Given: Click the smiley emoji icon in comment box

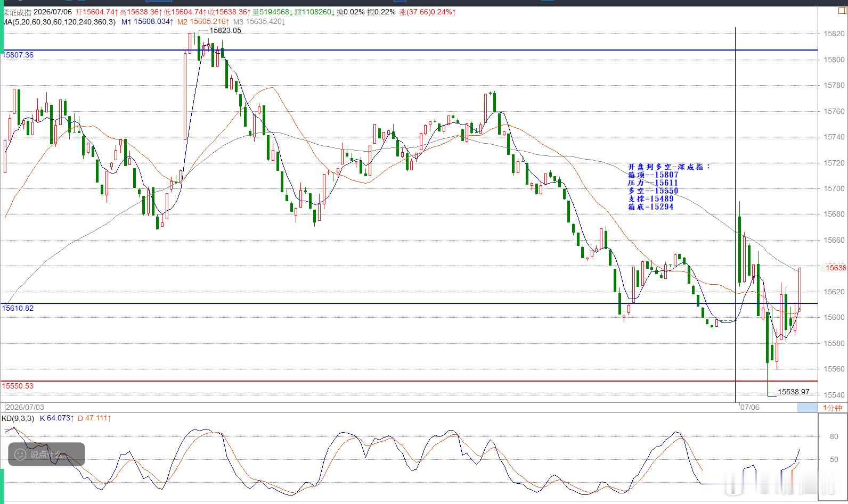Looking at the screenshot, I should tap(20, 454).
